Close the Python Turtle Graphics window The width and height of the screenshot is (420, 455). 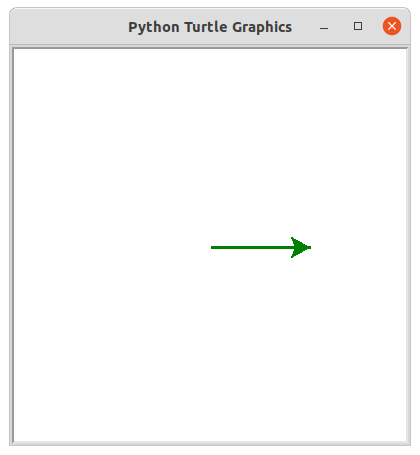392,26
